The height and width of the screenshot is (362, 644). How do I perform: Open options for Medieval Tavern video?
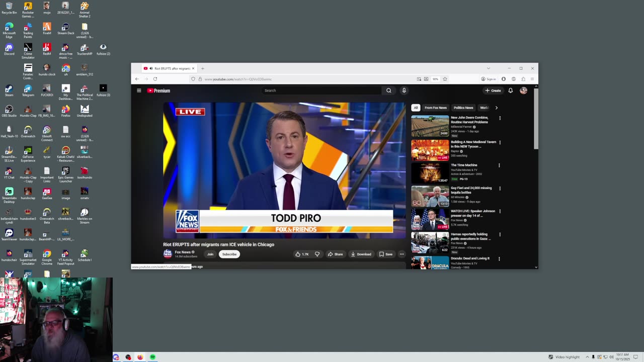(500, 142)
